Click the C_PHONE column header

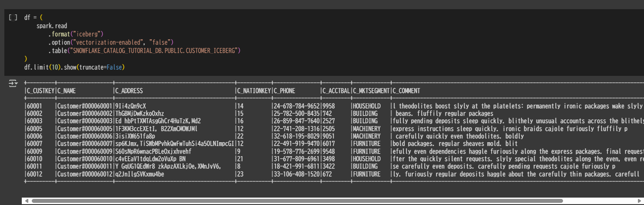pyautogui.click(x=284, y=91)
